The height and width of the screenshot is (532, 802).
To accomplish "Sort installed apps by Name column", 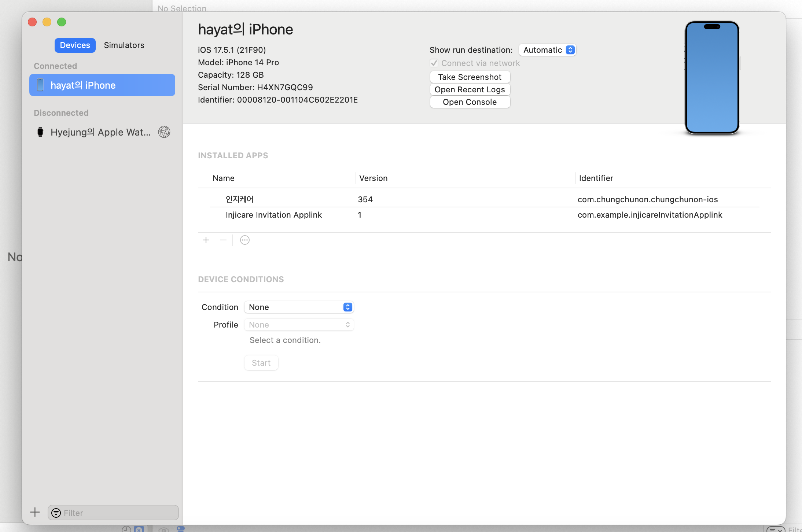I will click(x=224, y=178).
